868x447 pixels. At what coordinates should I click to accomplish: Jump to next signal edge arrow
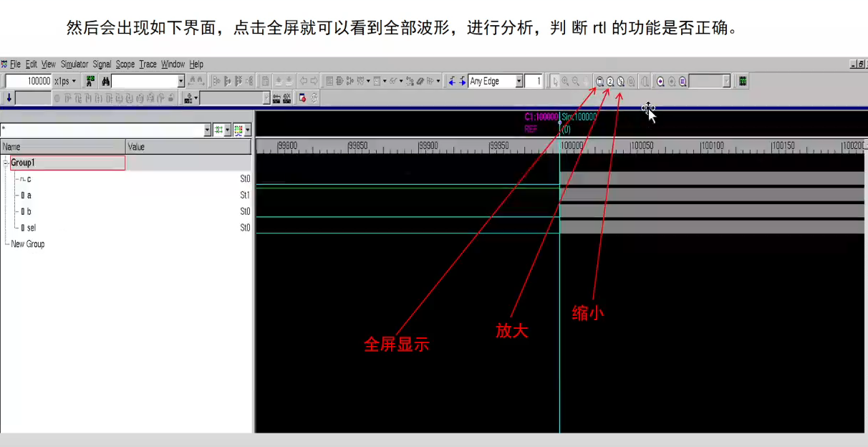463,82
